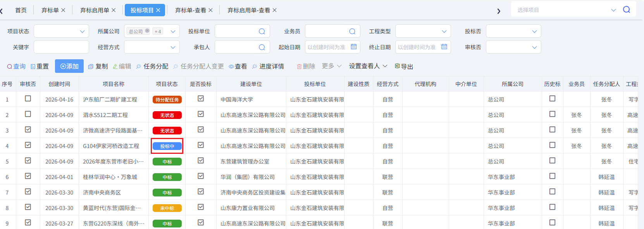Click the 待分配任务 status badge
The image size is (644, 229).
click(x=167, y=100)
